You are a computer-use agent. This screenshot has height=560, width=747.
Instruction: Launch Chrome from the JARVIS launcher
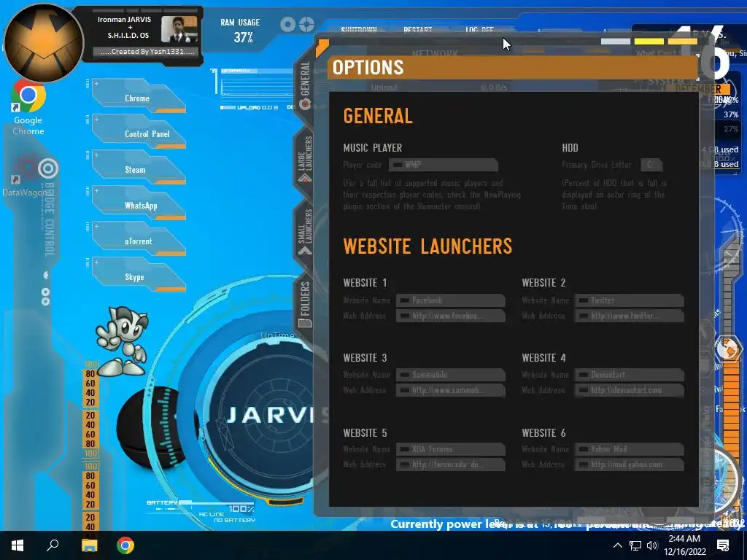point(139,96)
